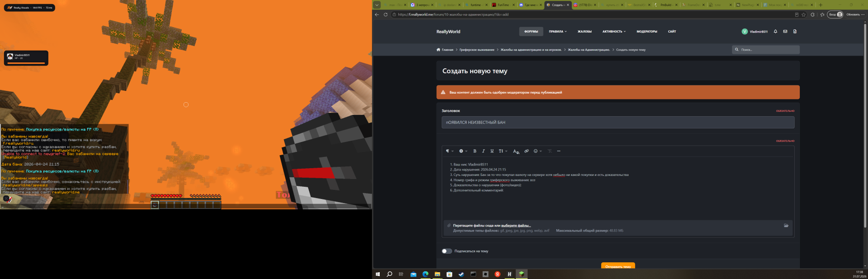Open the reports document icon in header

tap(795, 32)
